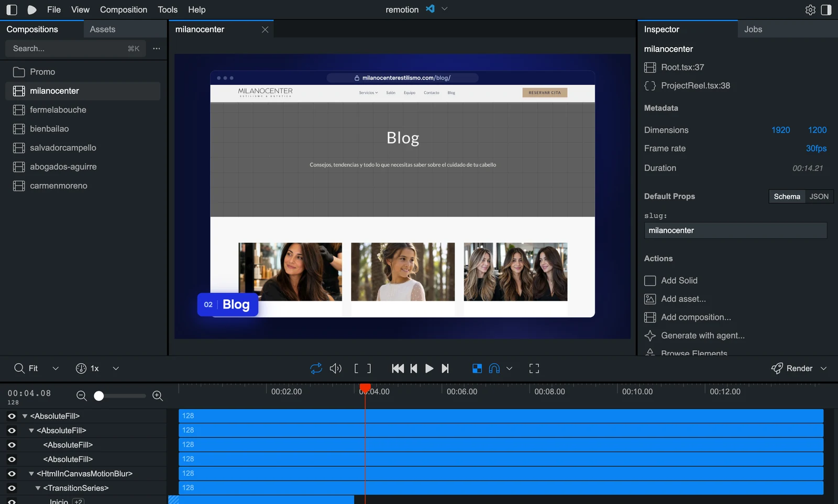
Task: Set in/out marks with brackets icon
Action: [x=362, y=368]
